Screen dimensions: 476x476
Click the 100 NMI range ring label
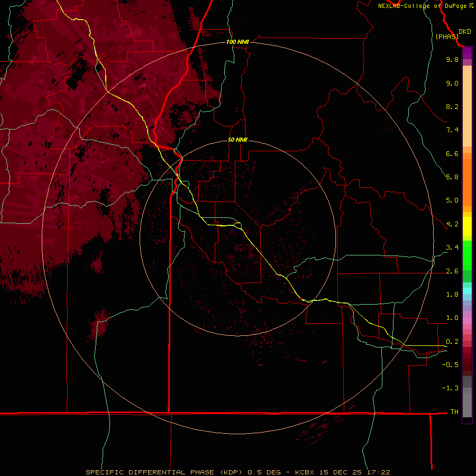coord(237,42)
